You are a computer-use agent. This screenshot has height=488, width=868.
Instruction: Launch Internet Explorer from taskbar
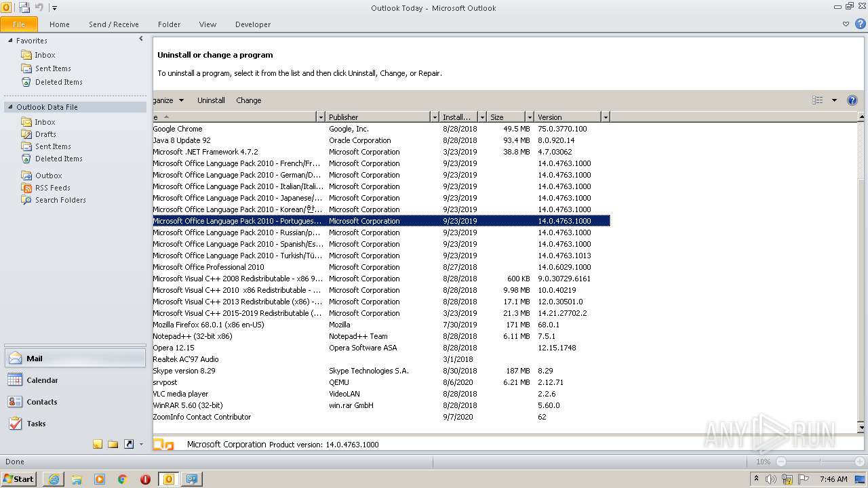click(54, 479)
